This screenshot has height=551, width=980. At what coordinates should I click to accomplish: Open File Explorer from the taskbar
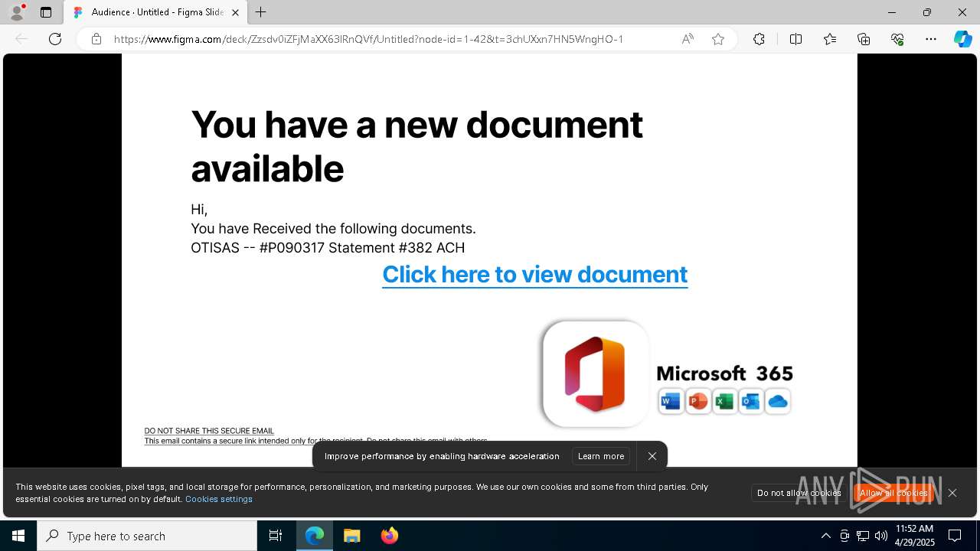coord(352,536)
